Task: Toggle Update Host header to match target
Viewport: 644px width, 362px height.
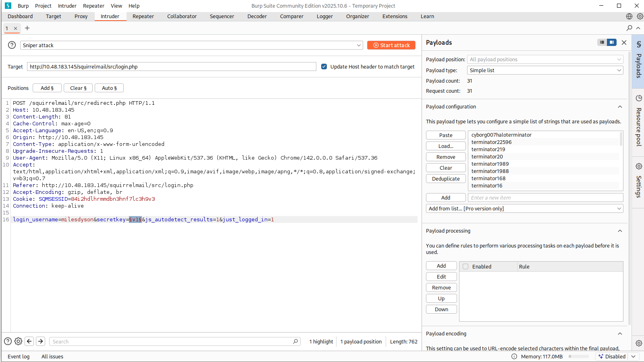Action: [x=324, y=67]
